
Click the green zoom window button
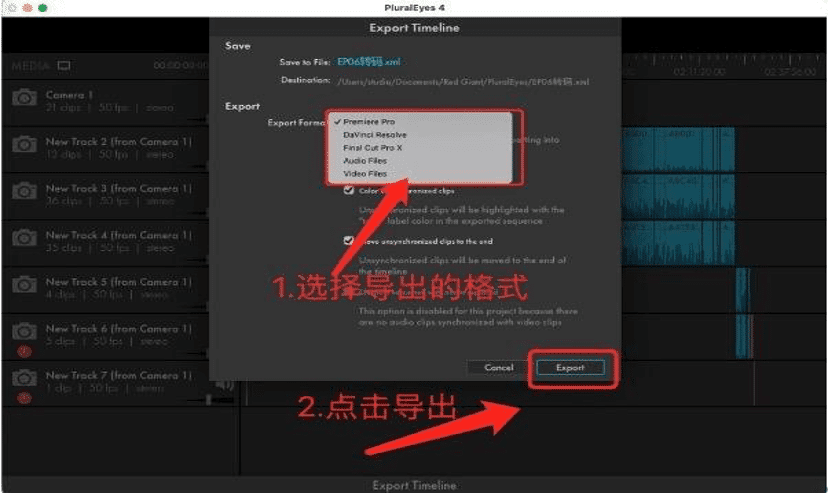coord(43,8)
